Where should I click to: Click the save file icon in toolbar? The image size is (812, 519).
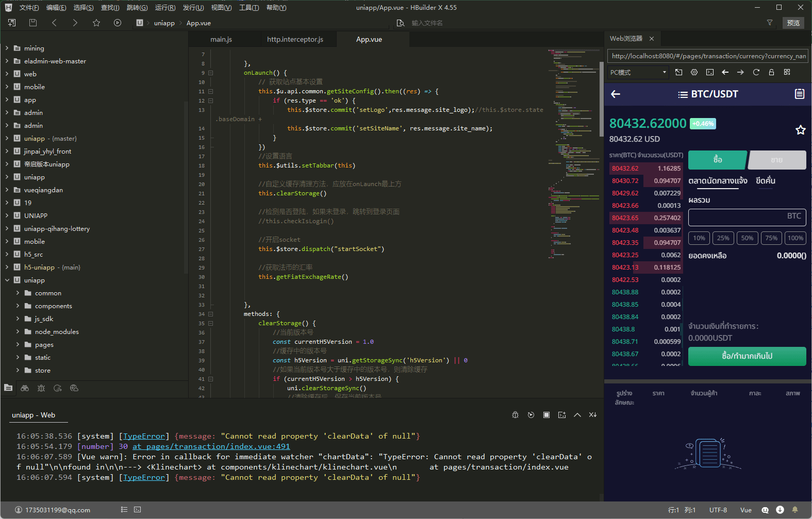coord(33,23)
